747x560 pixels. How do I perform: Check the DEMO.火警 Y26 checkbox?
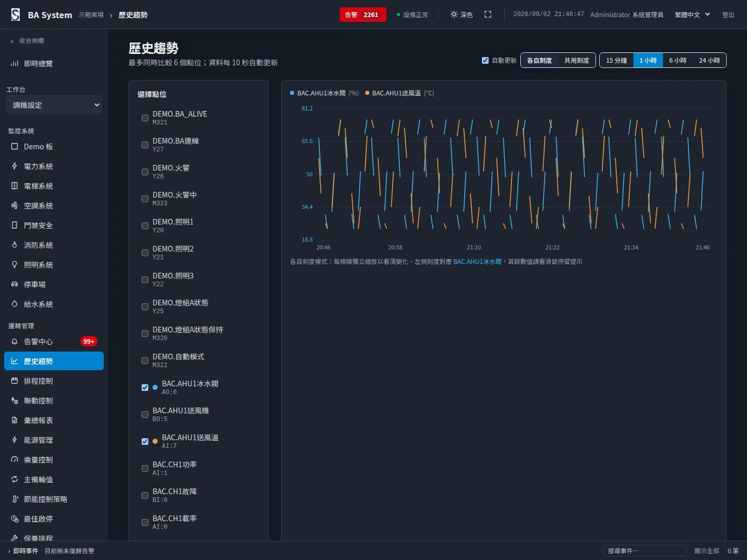(145, 172)
